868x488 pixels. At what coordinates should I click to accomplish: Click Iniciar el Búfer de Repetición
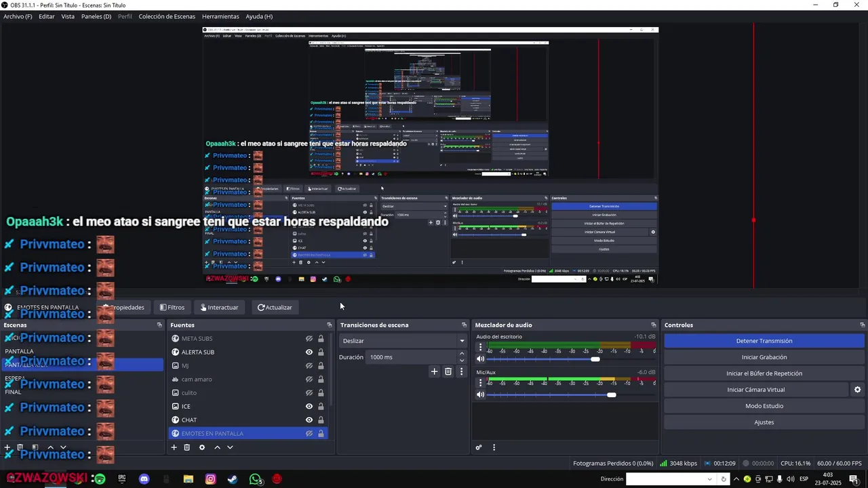[x=764, y=373]
